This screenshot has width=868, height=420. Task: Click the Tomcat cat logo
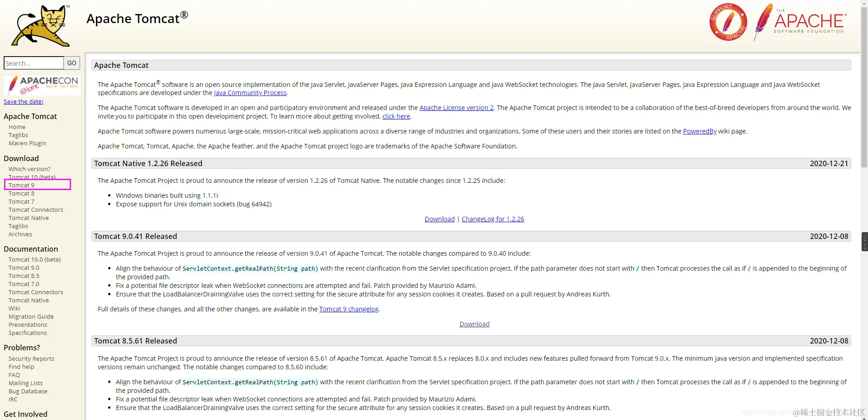41,26
